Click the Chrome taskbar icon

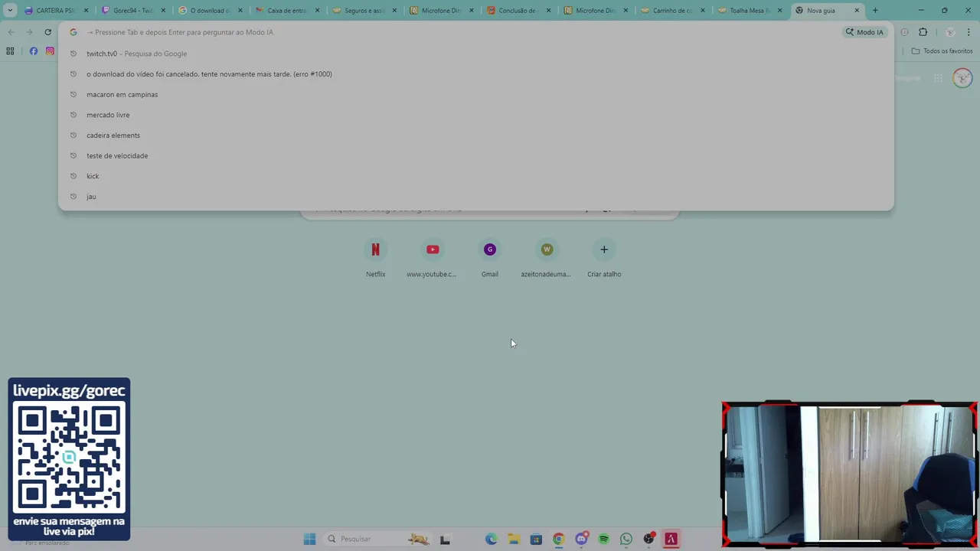[x=558, y=539]
